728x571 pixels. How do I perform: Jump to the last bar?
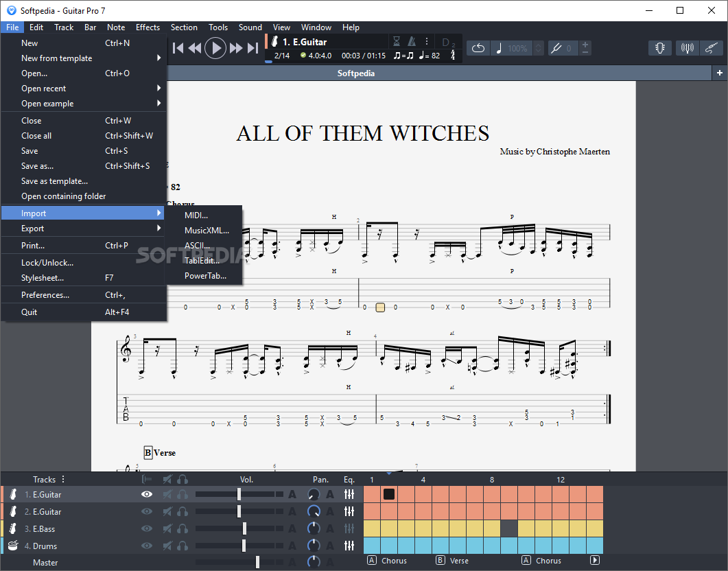(x=253, y=48)
